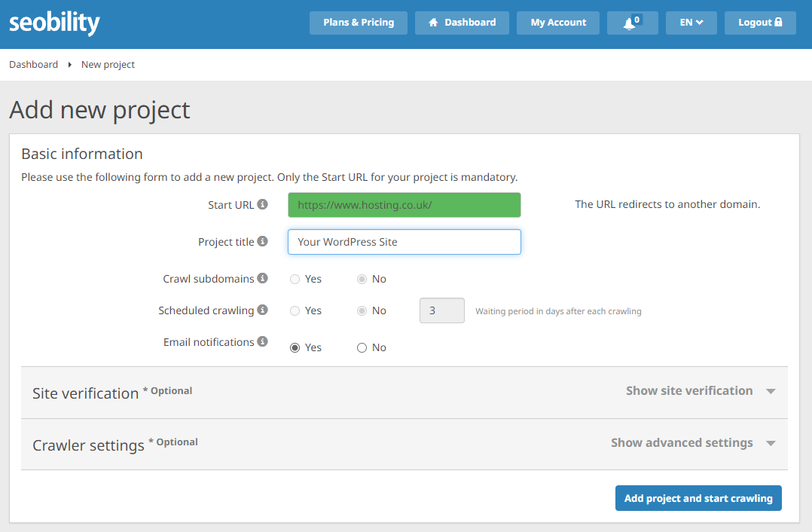Go to My Account

click(558, 23)
